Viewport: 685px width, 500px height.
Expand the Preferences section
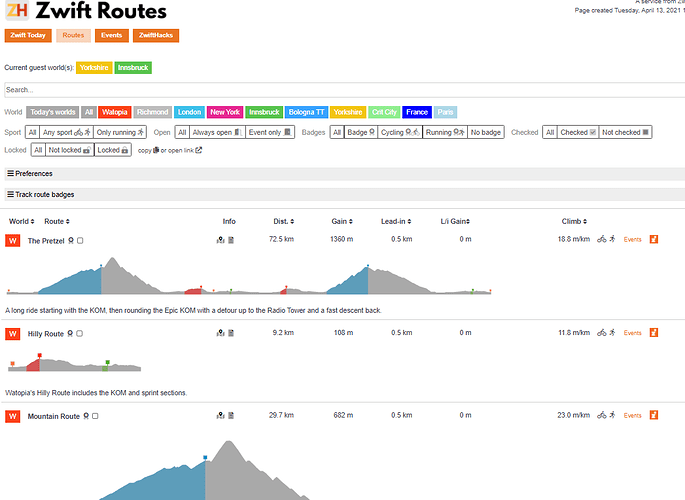345,174
